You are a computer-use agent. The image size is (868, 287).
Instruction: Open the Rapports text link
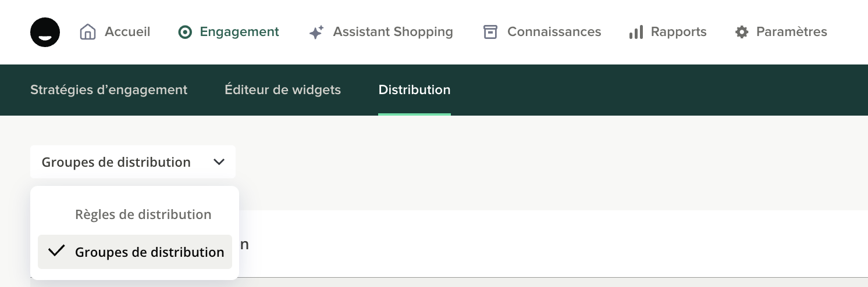678,32
